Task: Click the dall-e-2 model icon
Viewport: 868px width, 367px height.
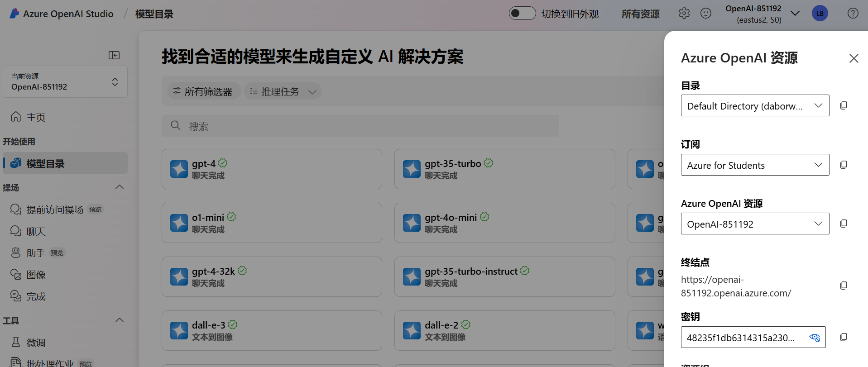Action: click(x=412, y=331)
